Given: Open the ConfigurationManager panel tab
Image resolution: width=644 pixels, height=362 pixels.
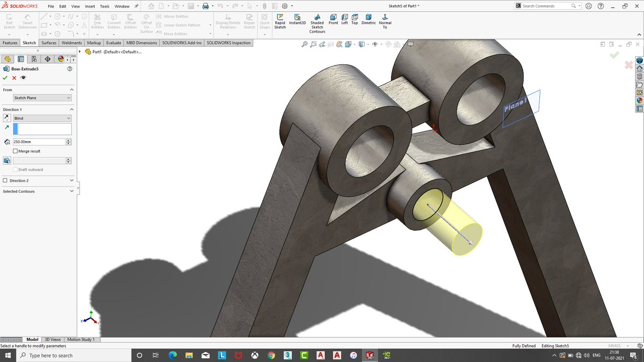Looking at the screenshot, I should click(34, 59).
